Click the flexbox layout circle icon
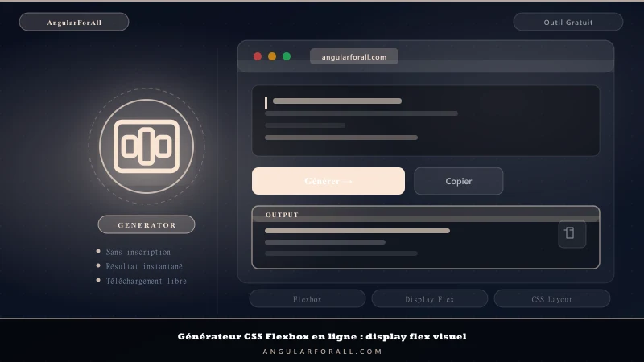This screenshot has height=362, width=644. tap(147, 146)
